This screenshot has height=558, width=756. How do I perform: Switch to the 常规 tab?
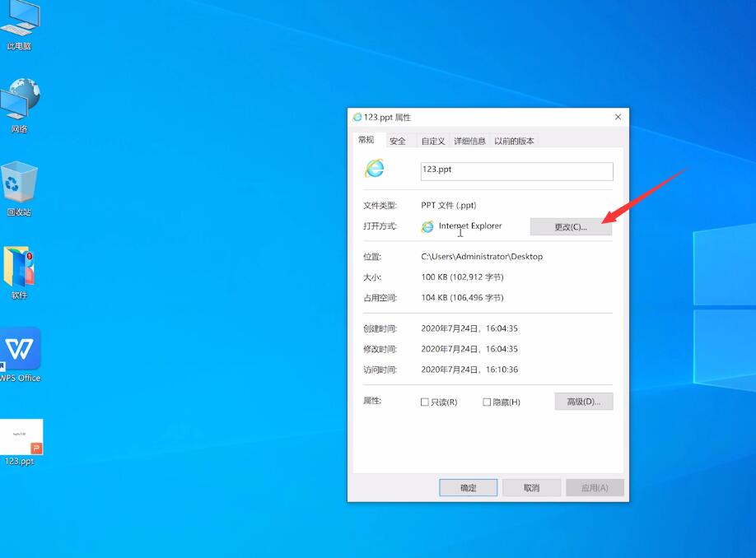tap(366, 140)
